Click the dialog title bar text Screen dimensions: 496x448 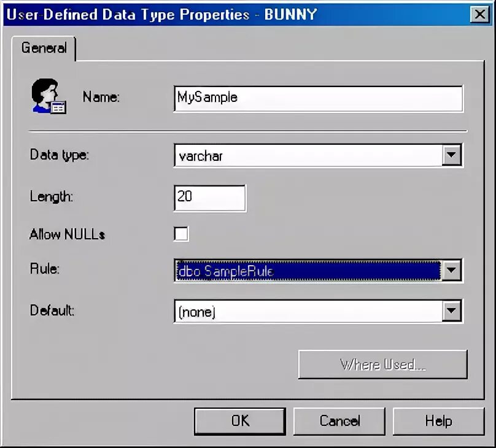161,15
